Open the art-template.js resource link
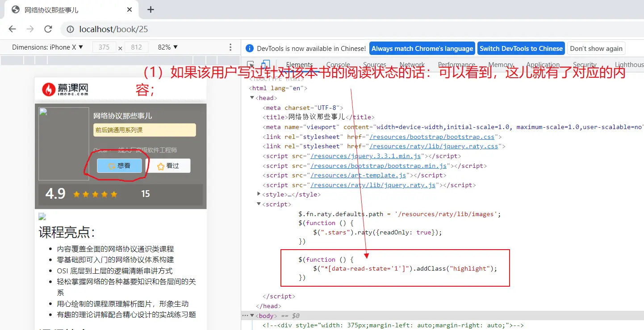 pyautogui.click(x=359, y=175)
